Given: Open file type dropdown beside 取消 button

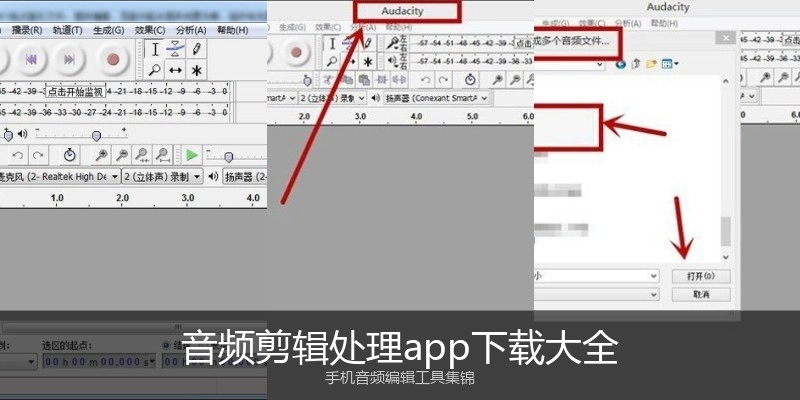Looking at the screenshot, I should 596,294.
